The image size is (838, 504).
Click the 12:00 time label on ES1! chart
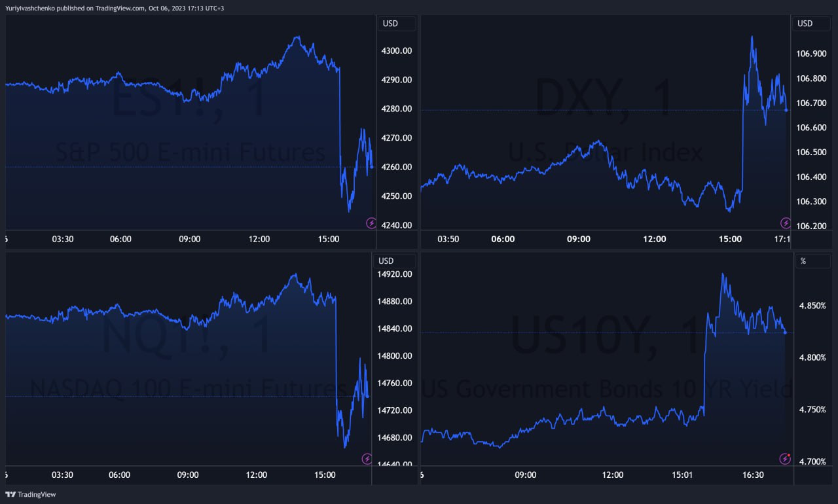coord(259,239)
